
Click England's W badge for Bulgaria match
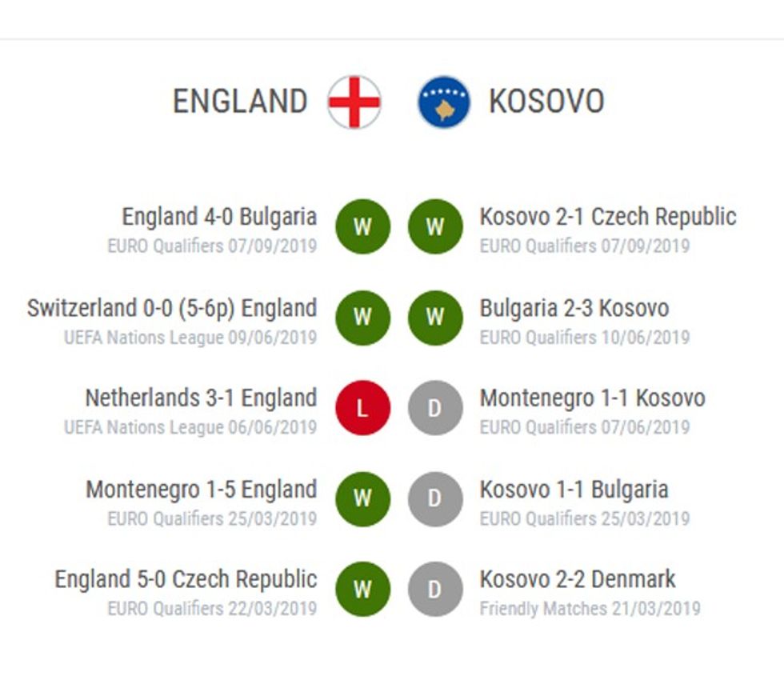(362, 226)
